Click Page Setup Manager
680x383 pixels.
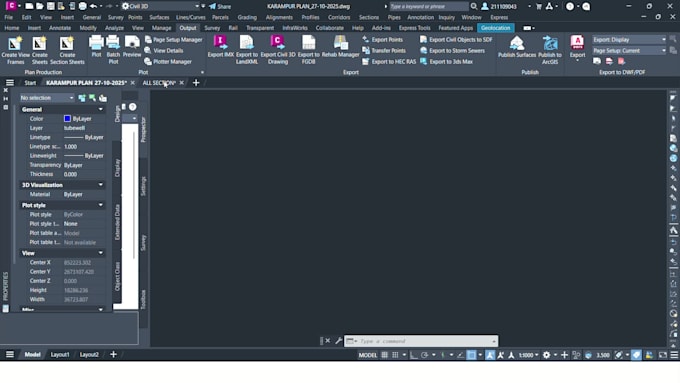[173, 39]
